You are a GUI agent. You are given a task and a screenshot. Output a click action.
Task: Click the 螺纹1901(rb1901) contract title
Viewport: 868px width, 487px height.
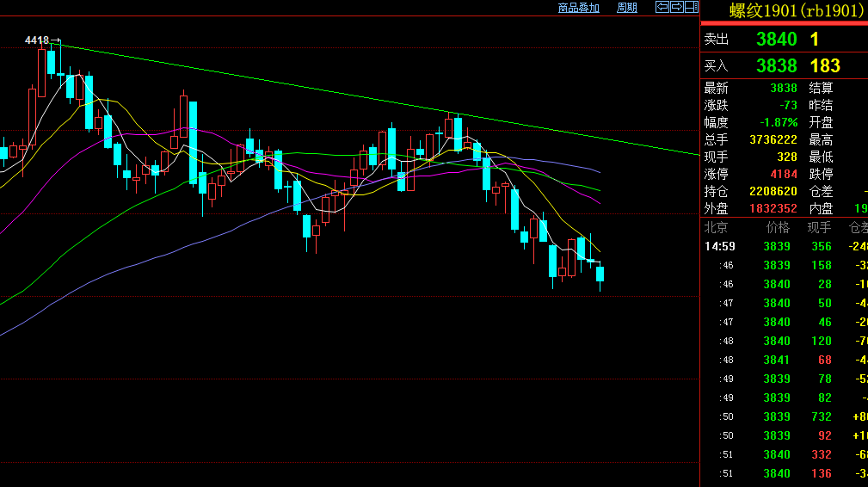tap(797, 10)
